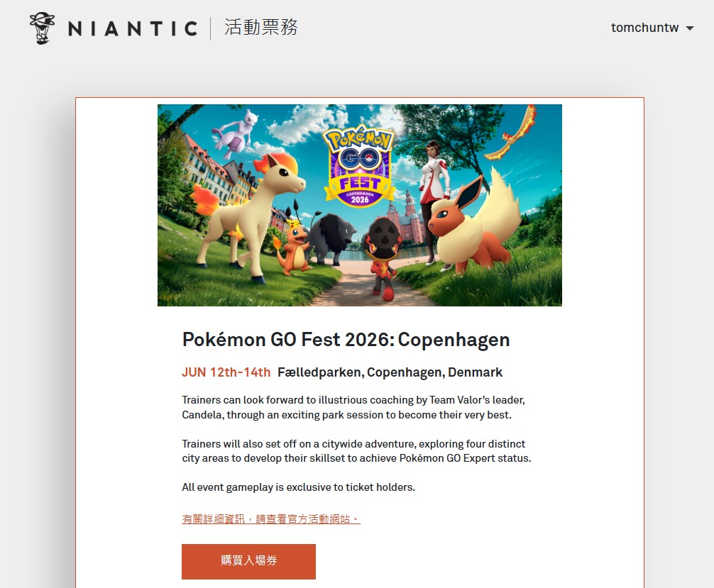
Task: Click the Fælledparken, Copenhagen, Denmark location text
Action: (x=390, y=372)
